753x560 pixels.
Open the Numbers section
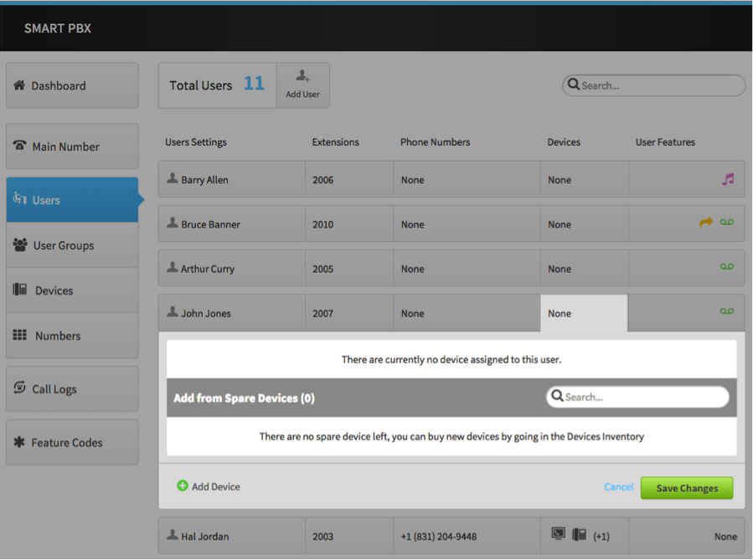72,336
